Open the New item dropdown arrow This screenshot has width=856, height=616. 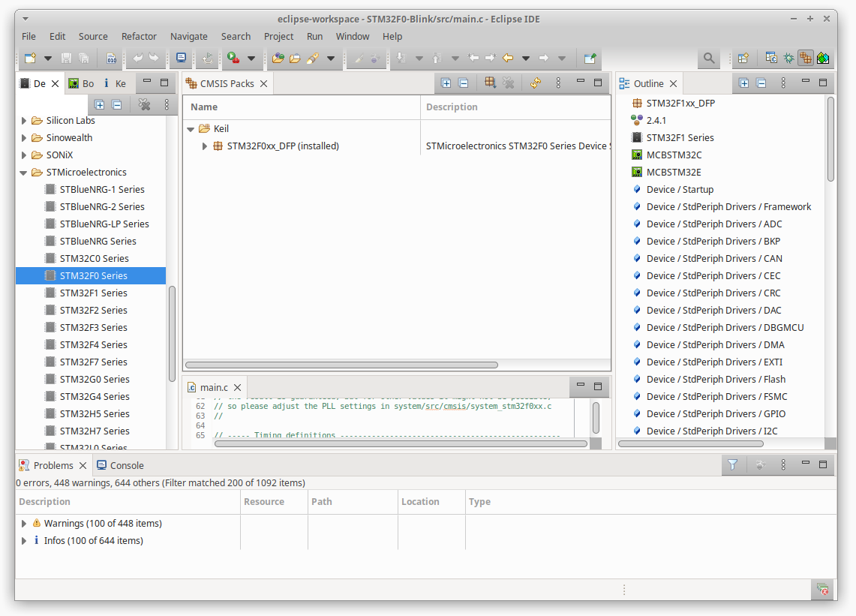[48, 59]
